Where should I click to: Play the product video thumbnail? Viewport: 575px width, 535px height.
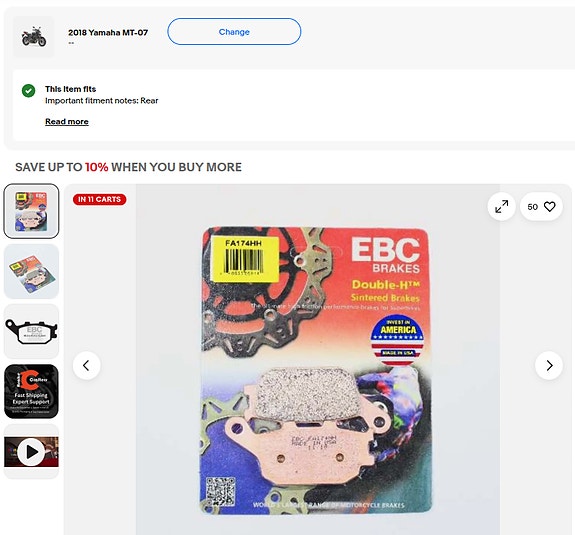point(31,452)
